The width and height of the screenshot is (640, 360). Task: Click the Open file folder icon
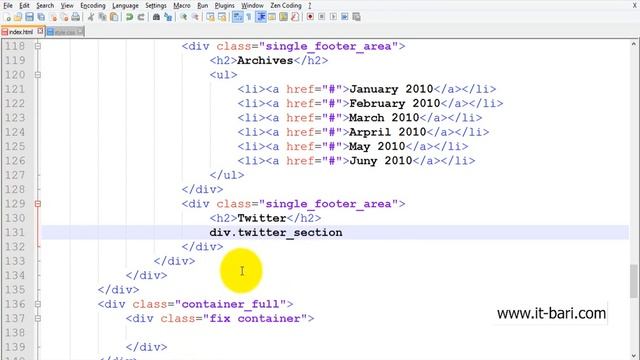coord(18,17)
